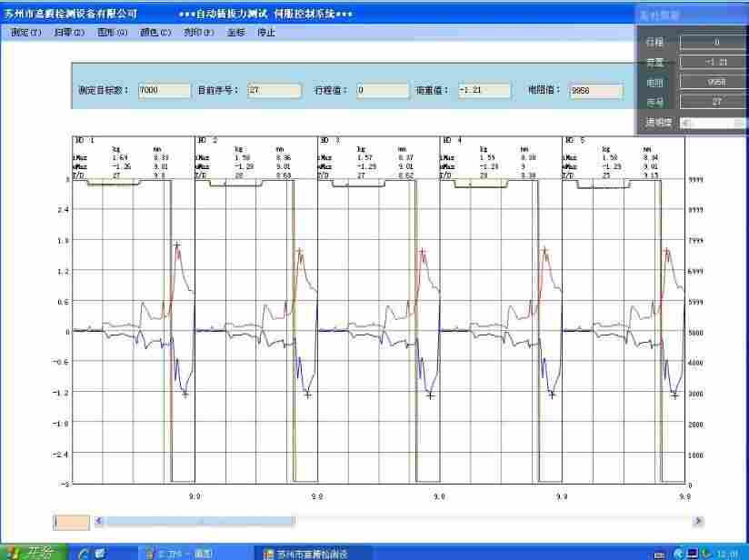Screen dimensions: 749x560
Task: Click the horizontal scrollbar right arrow
Action: (x=698, y=522)
